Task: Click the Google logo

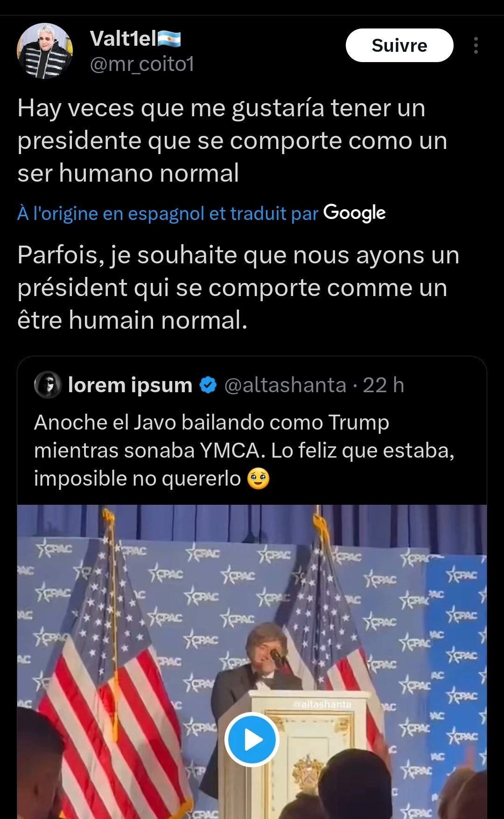Action: pyautogui.click(x=355, y=213)
